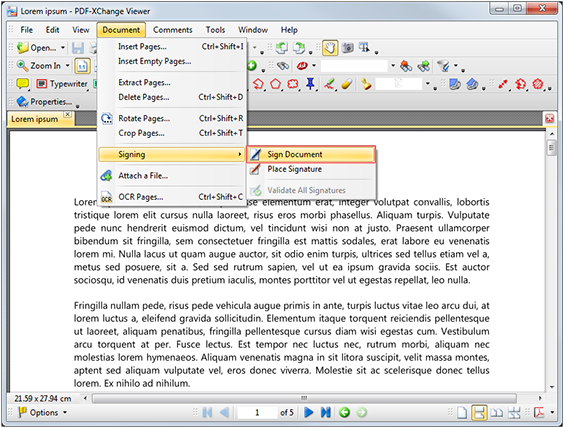Expand the Open button dropdown arrow
The height and width of the screenshot is (428, 564).
tap(63, 47)
